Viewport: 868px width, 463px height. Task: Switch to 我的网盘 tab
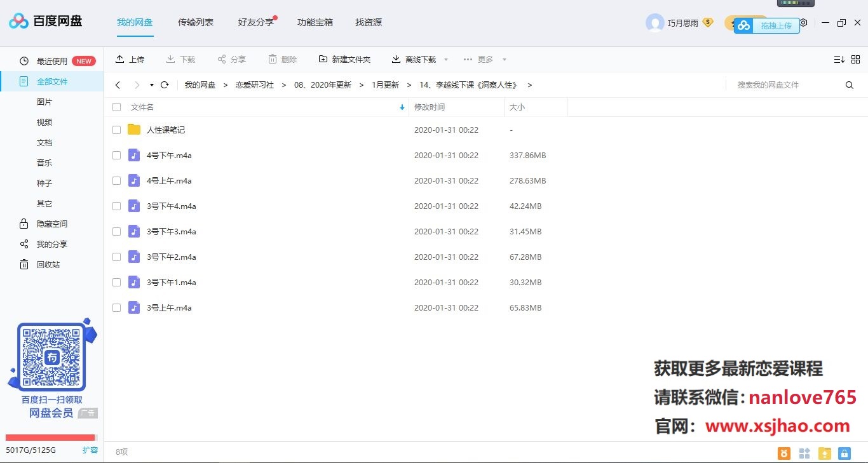click(135, 22)
